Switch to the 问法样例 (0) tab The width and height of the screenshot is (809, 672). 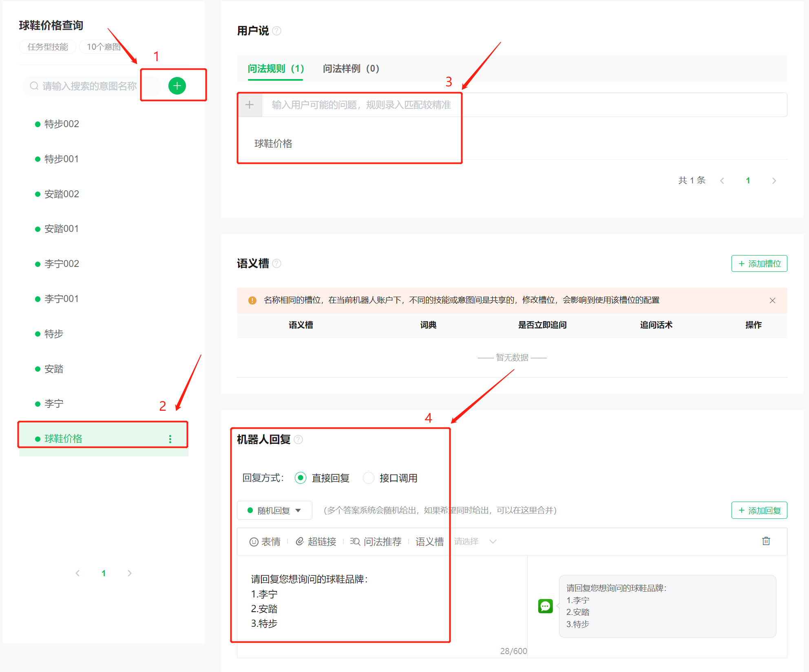click(351, 68)
